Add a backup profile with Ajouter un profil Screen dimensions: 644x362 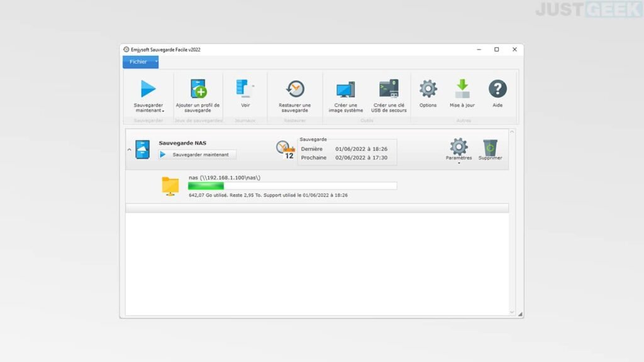[197, 96]
